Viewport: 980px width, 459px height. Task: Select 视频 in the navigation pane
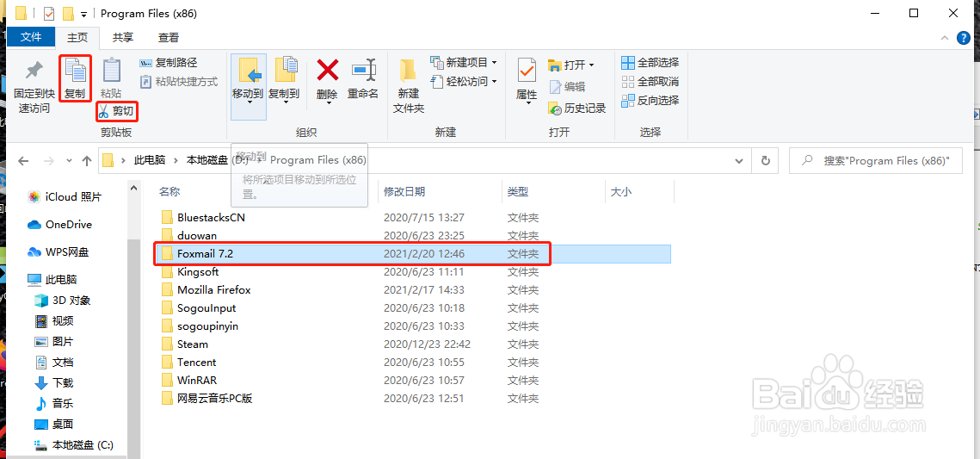(x=54, y=321)
